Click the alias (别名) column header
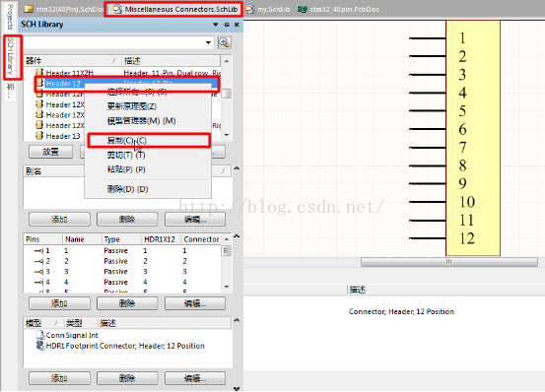The width and height of the screenshot is (545, 392). pos(127,171)
